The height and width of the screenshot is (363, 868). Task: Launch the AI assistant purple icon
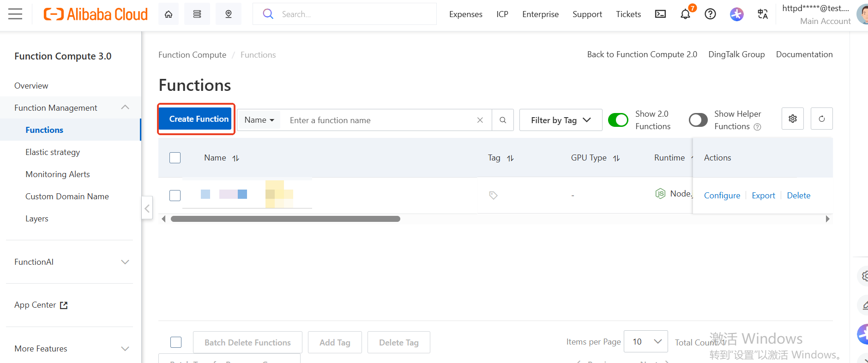click(737, 14)
